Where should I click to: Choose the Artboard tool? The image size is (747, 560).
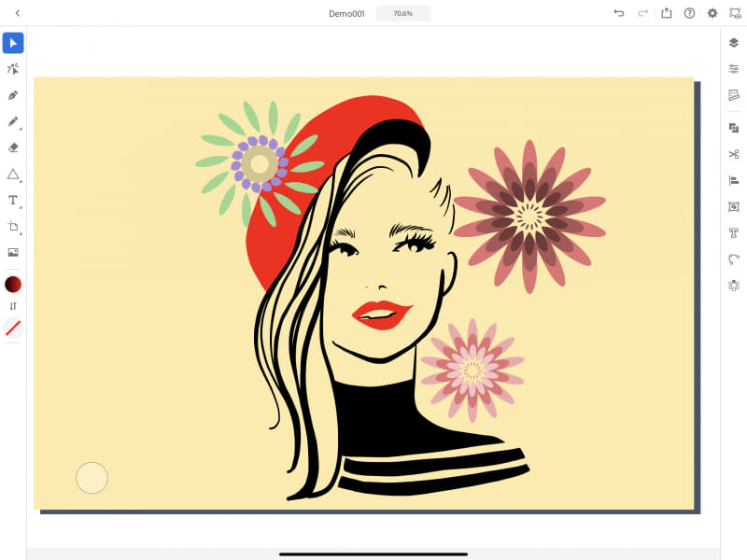13,226
